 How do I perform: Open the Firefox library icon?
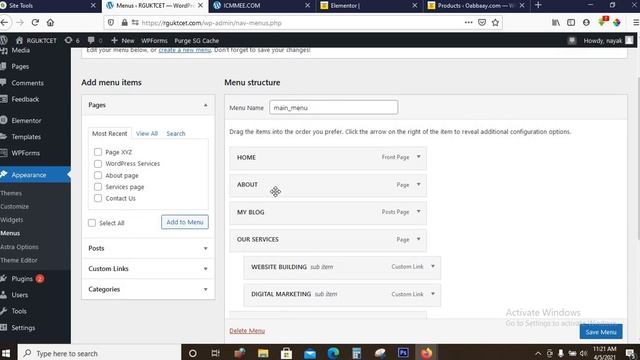pos(556,23)
